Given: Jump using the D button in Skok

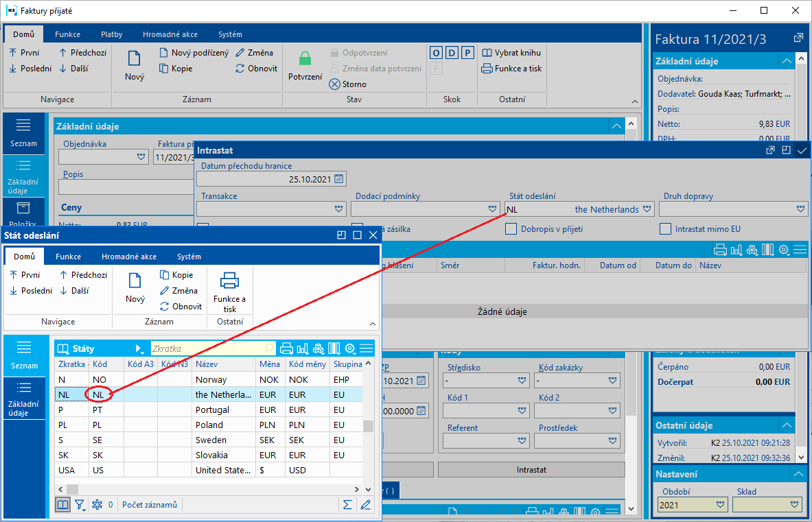Looking at the screenshot, I should click(x=452, y=53).
